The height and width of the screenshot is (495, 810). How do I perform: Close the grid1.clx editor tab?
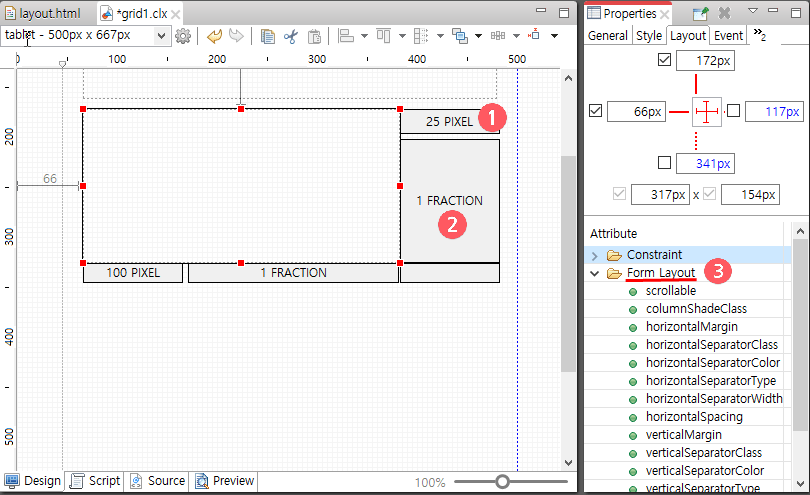pyautogui.click(x=176, y=14)
